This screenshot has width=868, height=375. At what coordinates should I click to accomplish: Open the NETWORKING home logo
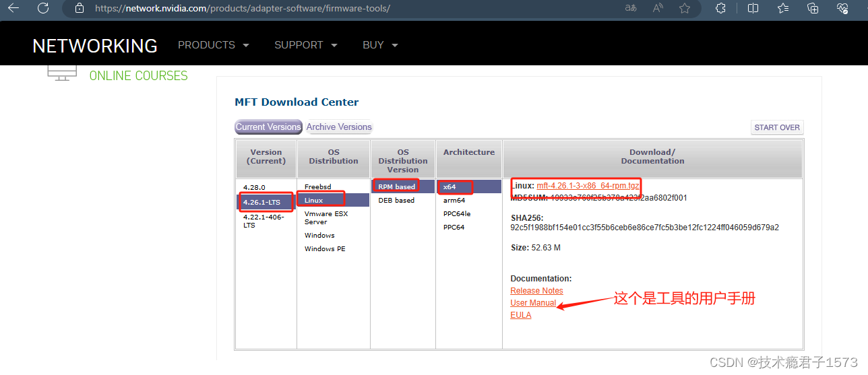[95, 45]
